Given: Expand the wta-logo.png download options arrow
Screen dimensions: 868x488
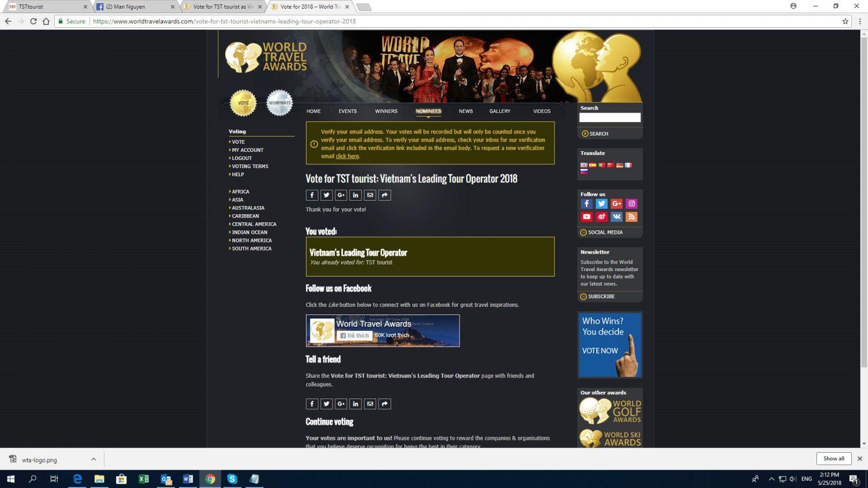Looking at the screenshot, I should 93,459.
